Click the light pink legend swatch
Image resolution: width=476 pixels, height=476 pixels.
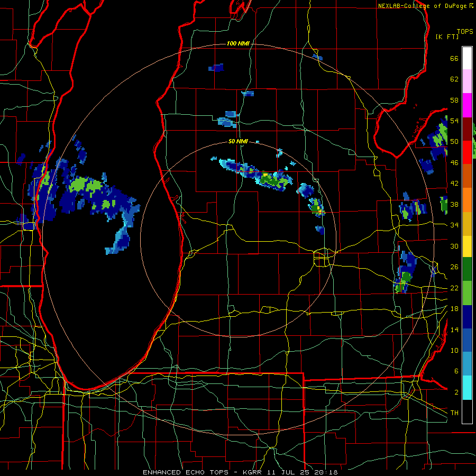[467, 81]
